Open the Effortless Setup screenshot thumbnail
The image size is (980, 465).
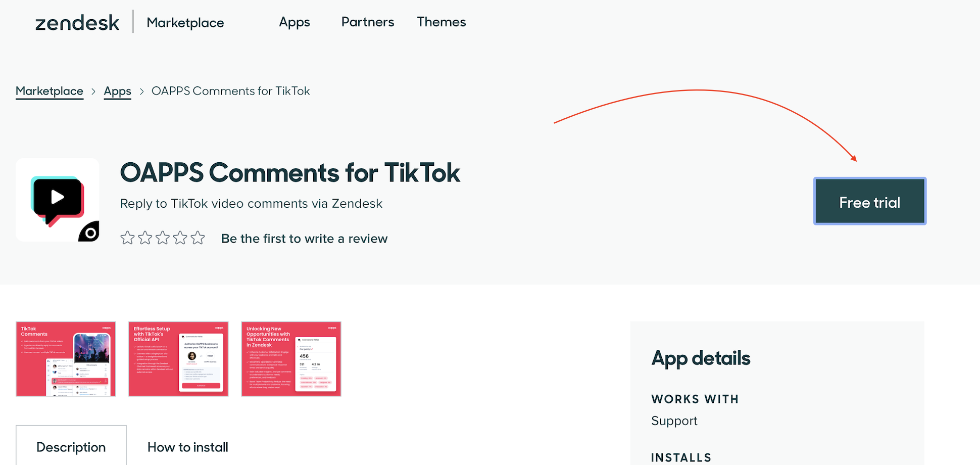[178, 359]
